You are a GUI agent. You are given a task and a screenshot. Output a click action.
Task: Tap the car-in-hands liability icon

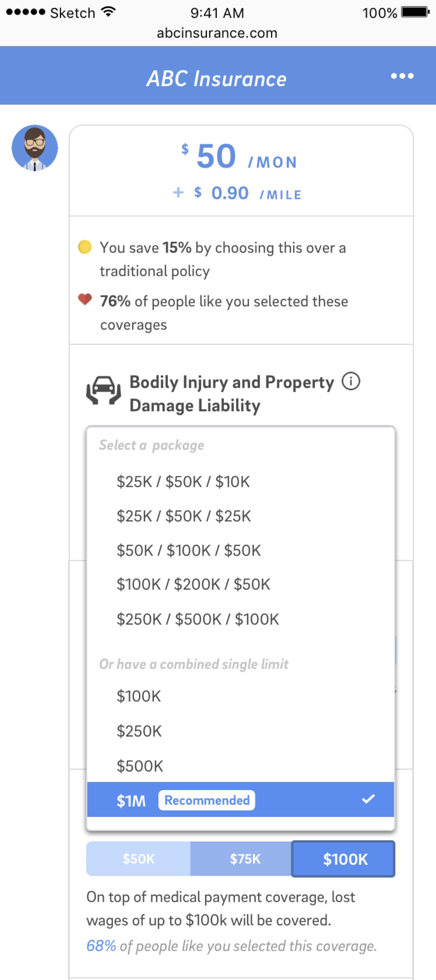(104, 390)
